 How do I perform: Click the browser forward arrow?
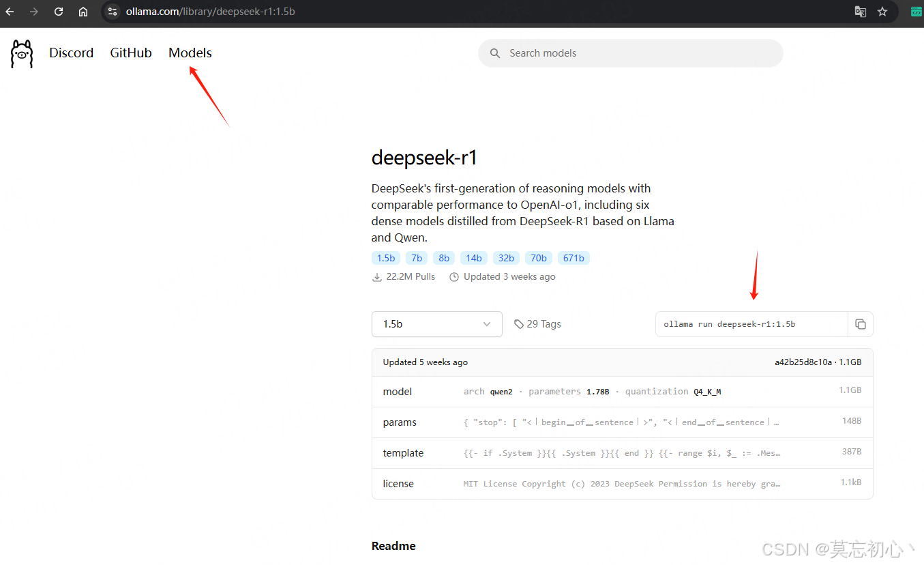point(33,12)
